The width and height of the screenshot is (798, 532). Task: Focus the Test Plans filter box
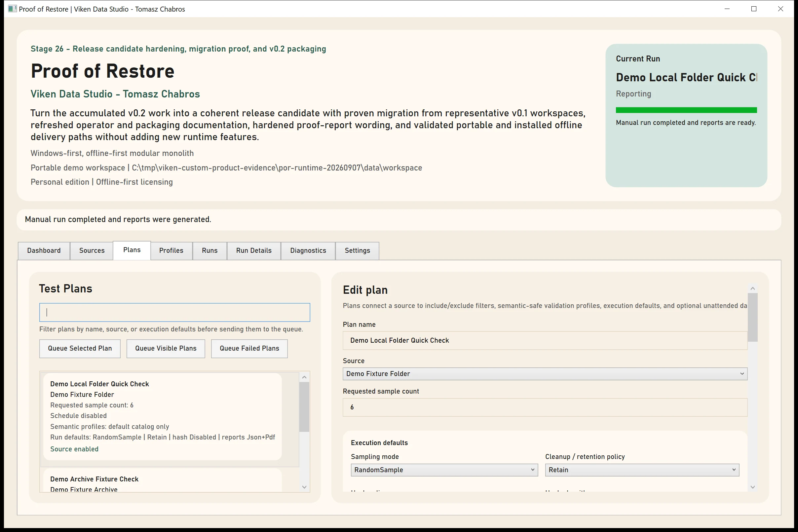pyautogui.click(x=175, y=313)
